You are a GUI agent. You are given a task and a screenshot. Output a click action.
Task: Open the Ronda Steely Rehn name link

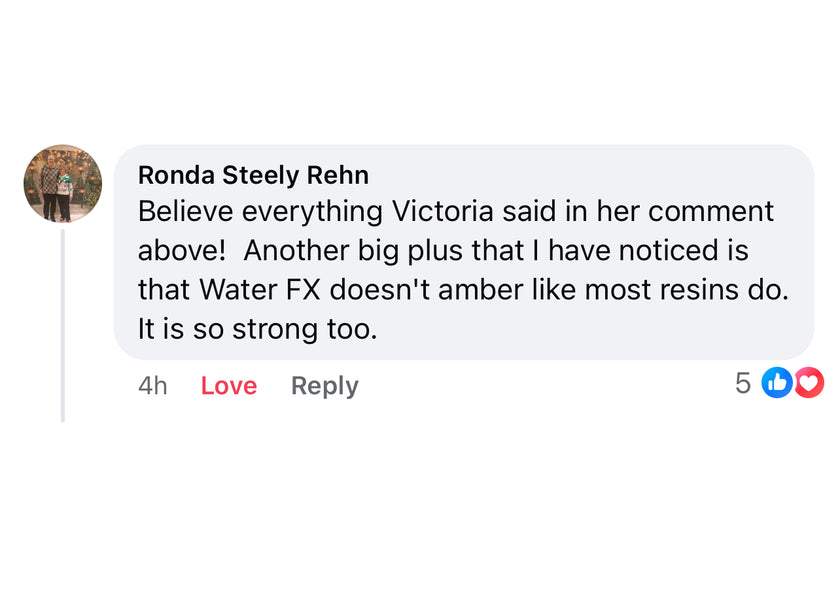click(253, 175)
